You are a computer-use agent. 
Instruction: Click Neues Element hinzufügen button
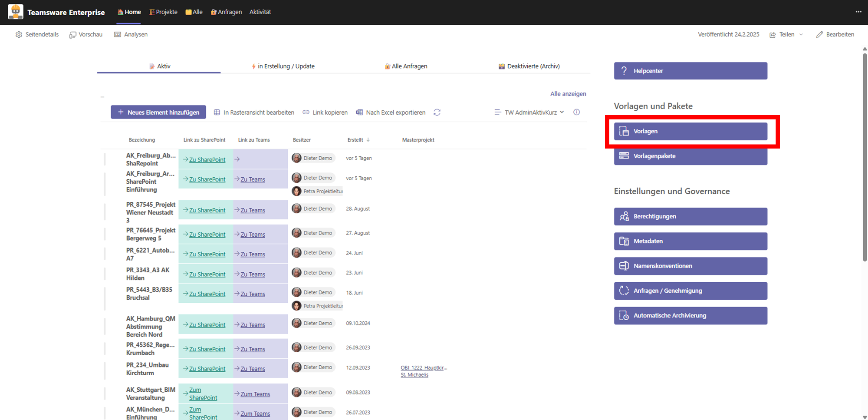click(158, 112)
